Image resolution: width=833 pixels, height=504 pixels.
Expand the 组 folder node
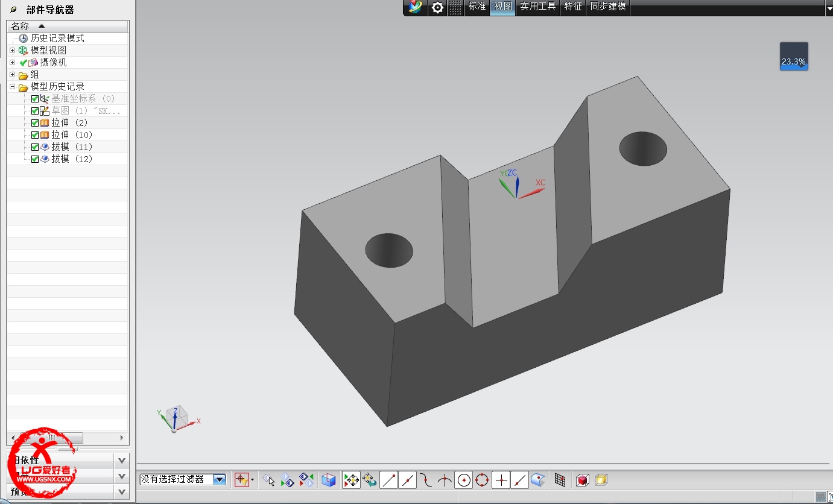click(x=12, y=75)
